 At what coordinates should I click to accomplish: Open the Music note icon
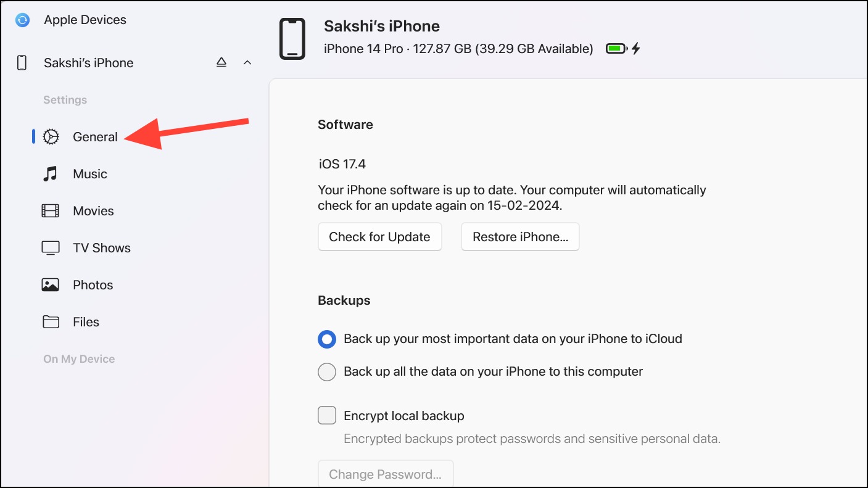pyautogui.click(x=50, y=174)
